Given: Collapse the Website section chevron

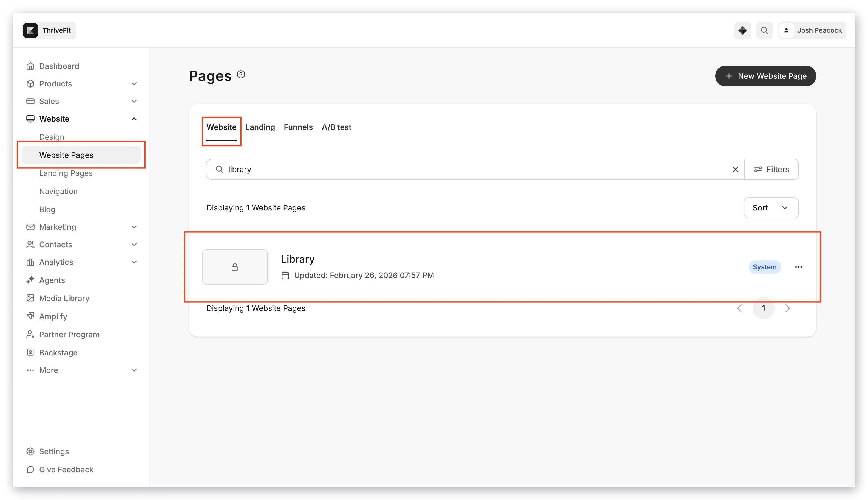Looking at the screenshot, I should [134, 119].
